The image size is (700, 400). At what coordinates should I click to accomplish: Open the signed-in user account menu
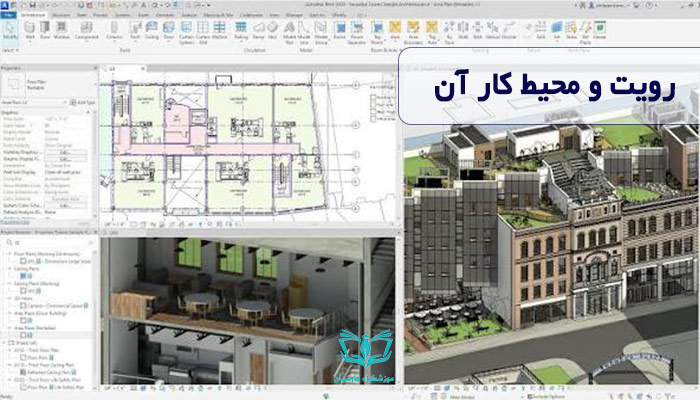tap(608, 5)
